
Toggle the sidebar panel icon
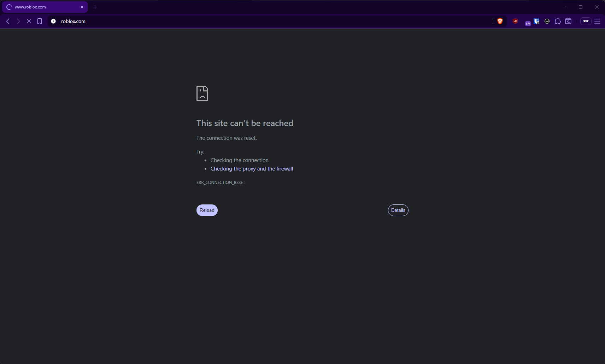(568, 21)
